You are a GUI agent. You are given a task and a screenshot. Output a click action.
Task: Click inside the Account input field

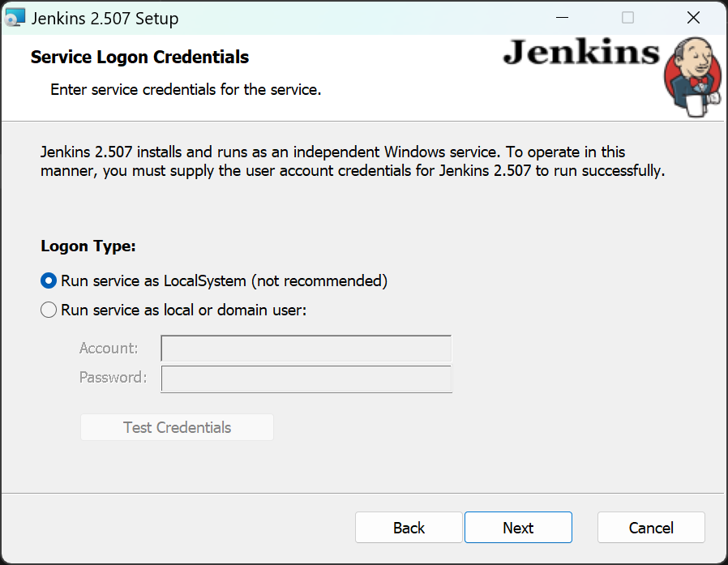306,348
